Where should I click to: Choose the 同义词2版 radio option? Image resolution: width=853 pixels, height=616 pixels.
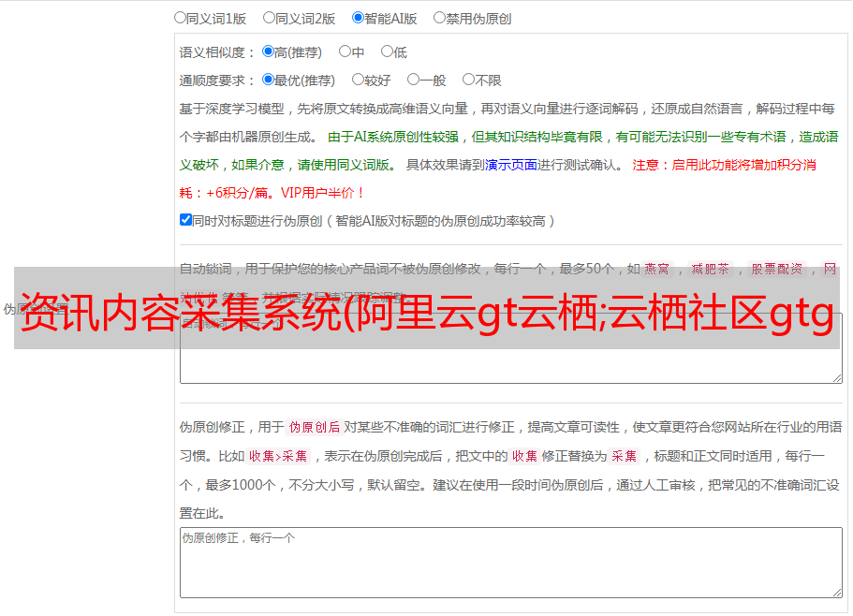coord(269,17)
